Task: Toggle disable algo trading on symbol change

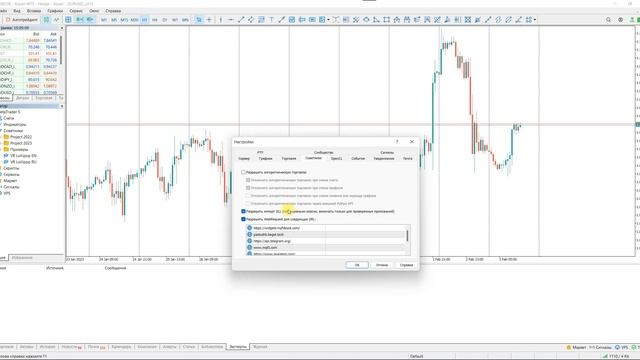Action: click(x=248, y=196)
